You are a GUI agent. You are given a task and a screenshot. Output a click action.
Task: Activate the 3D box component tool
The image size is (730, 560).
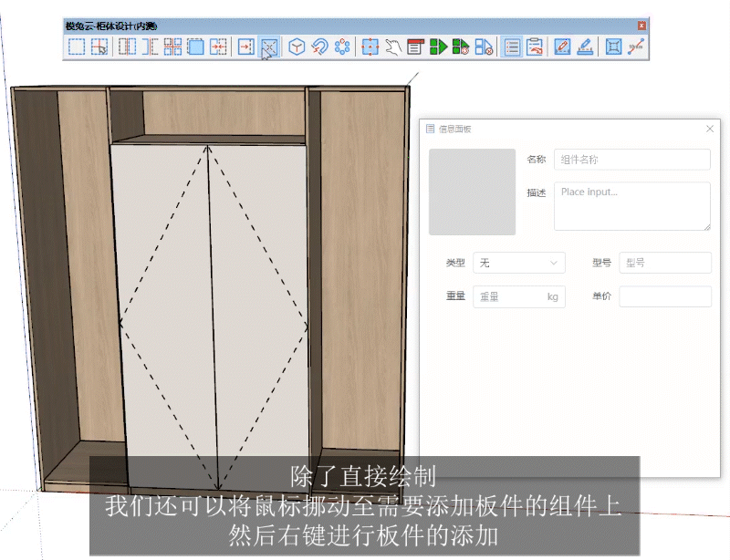click(297, 46)
